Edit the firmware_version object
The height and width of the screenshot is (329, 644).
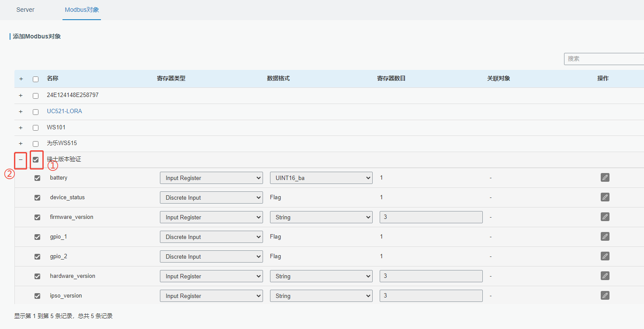pos(605,217)
